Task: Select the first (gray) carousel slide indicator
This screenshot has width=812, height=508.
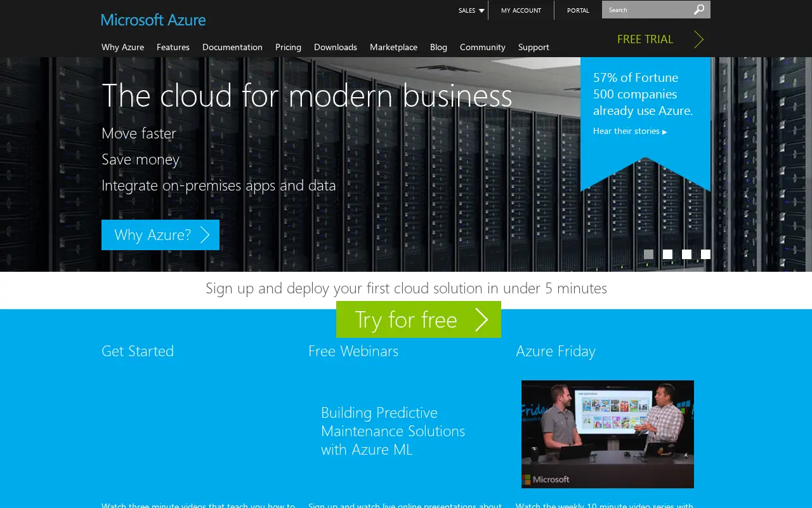Action: pos(648,254)
